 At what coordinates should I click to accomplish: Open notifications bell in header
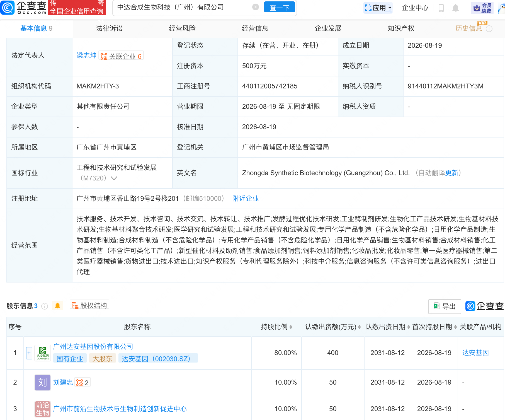click(x=456, y=8)
